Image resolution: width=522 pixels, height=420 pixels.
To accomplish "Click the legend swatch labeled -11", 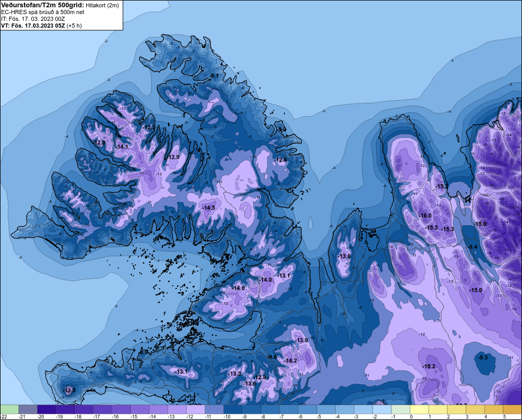I will (x=215, y=410).
